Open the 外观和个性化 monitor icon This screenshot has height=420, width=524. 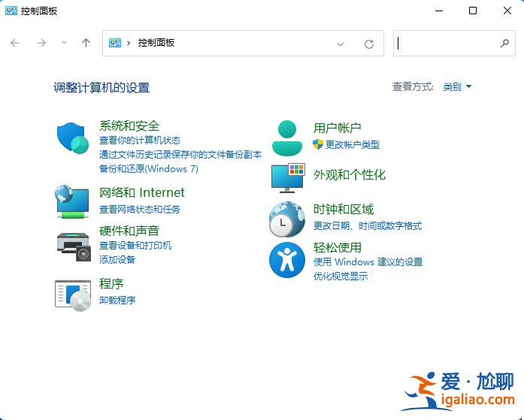coord(288,178)
